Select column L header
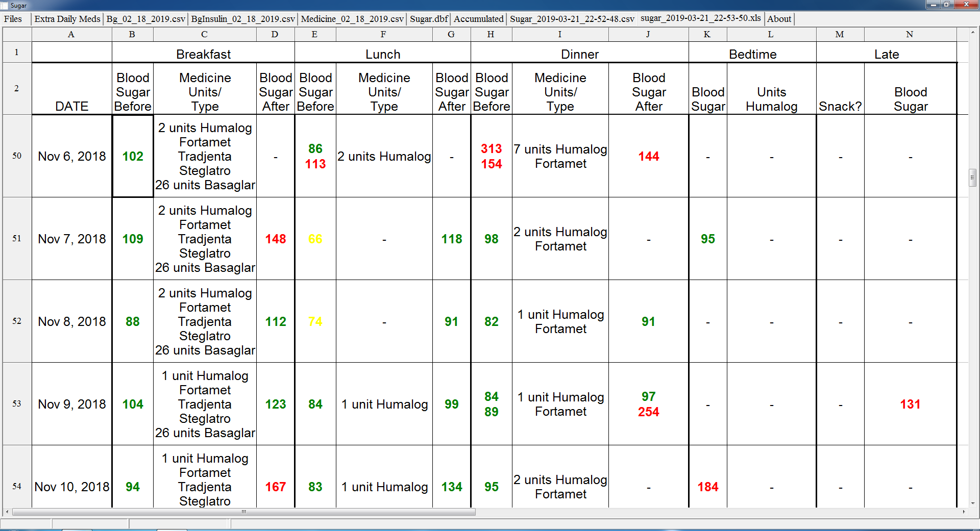This screenshot has height=531, width=980. click(x=771, y=35)
